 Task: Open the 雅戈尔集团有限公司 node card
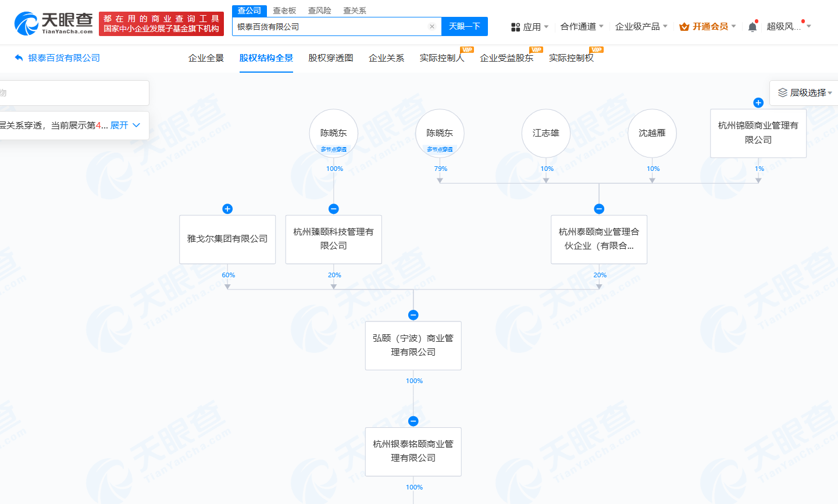pos(227,239)
